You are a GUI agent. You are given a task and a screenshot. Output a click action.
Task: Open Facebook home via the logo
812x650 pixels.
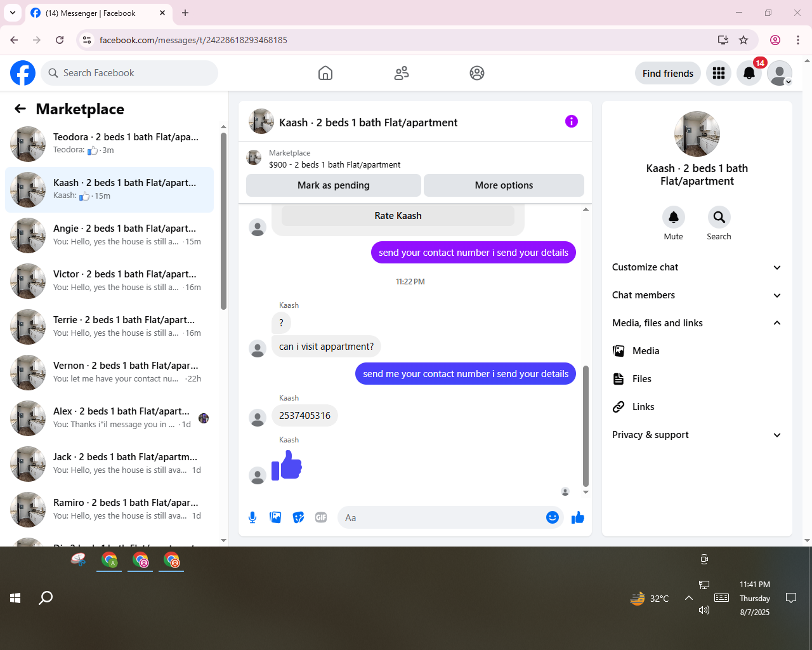[23, 73]
